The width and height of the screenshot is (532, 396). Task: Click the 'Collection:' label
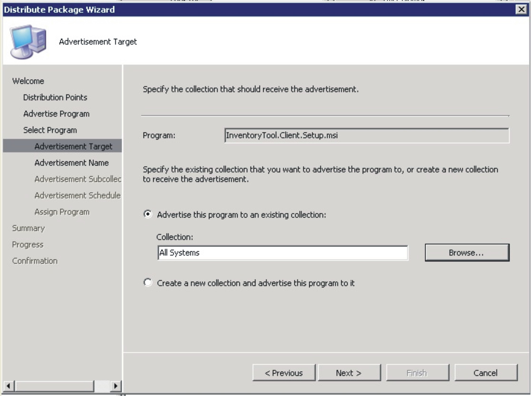coord(175,237)
